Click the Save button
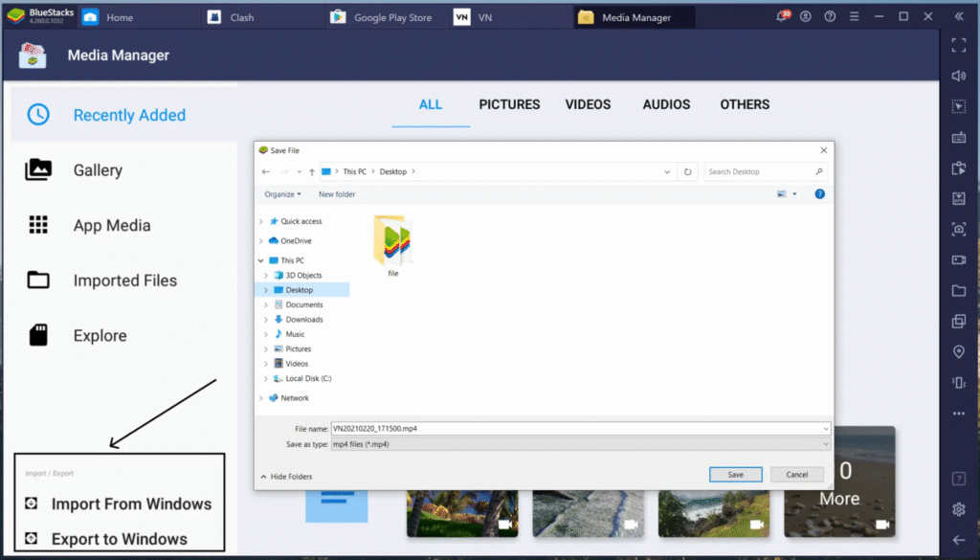980x560 pixels. pyautogui.click(x=735, y=474)
